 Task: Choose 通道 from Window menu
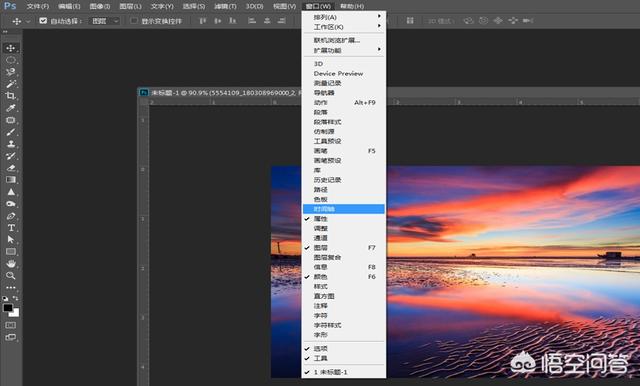click(344, 238)
